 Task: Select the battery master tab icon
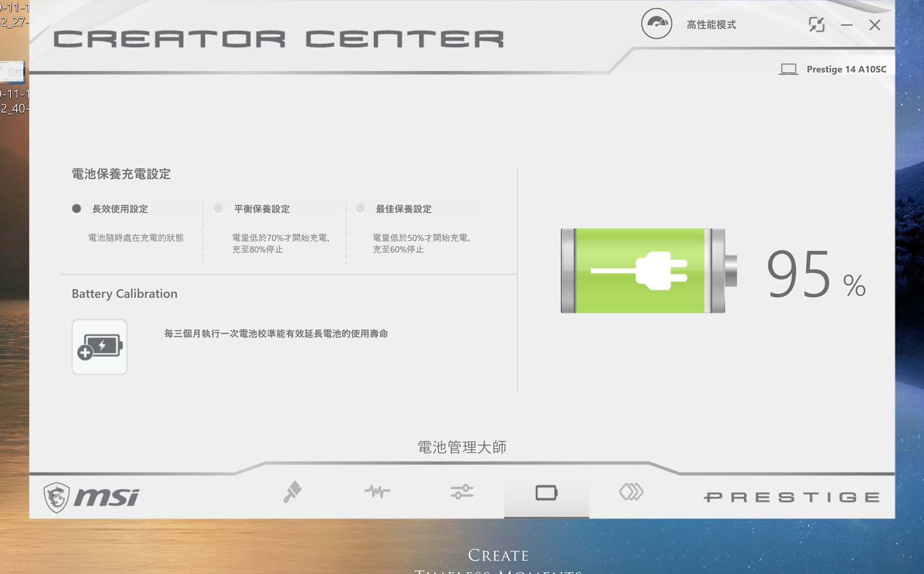[546, 493]
